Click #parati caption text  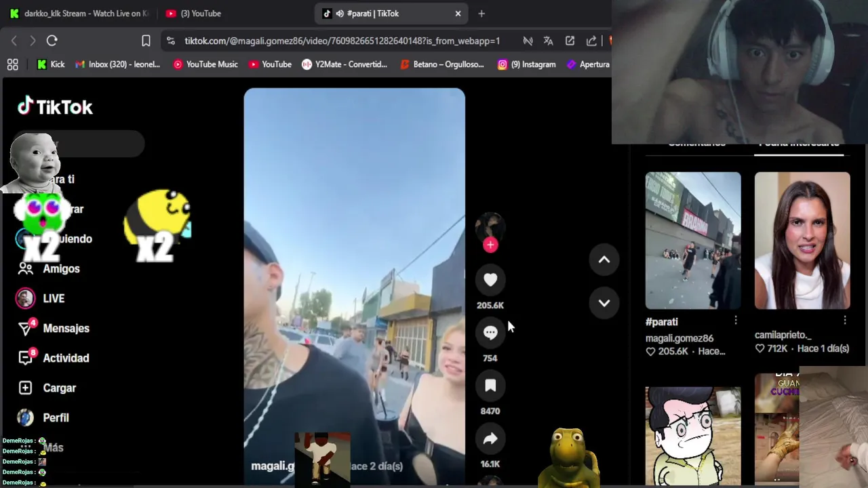point(662,322)
